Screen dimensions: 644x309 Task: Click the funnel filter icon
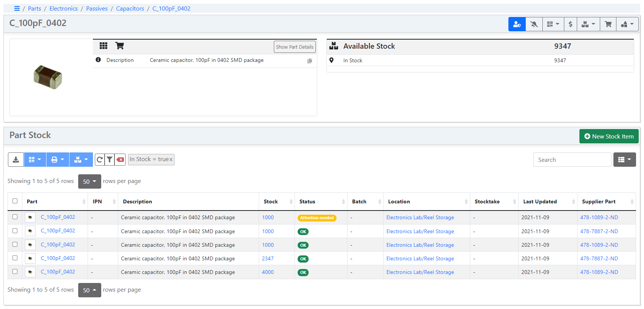110,160
